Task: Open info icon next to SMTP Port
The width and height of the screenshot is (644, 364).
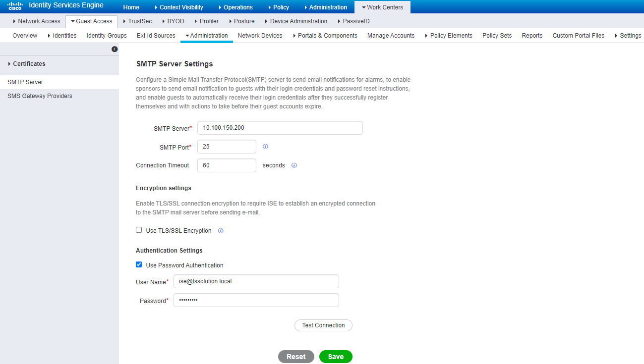Action: click(265, 147)
